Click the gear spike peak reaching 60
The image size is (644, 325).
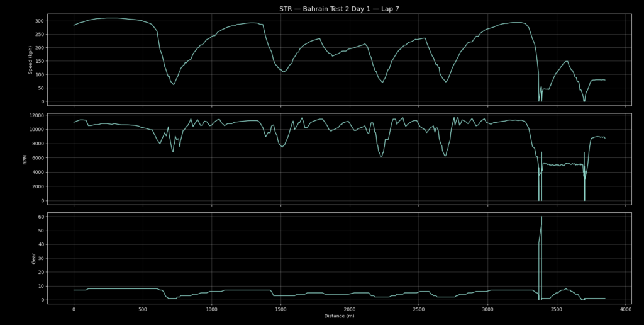pos(541,217)
